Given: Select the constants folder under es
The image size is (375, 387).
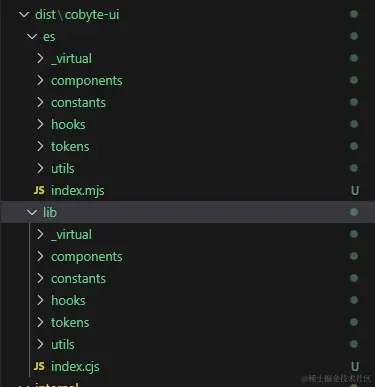Looking at the screenshot, I should click(78, 103).
